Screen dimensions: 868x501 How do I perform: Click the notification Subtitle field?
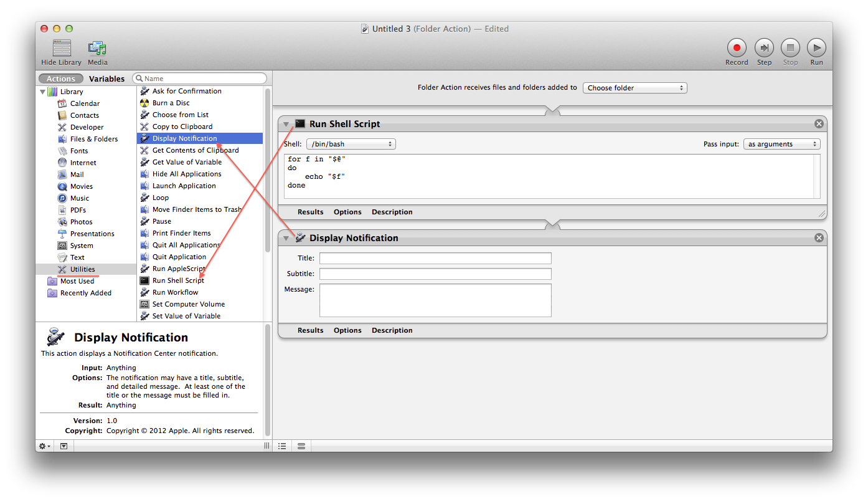[x=435, y=274]
